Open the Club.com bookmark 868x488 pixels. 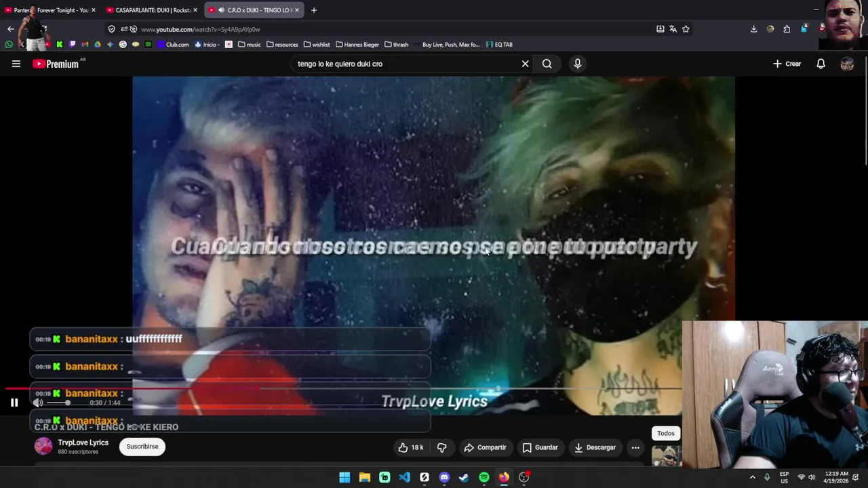(x=173, y=45)
